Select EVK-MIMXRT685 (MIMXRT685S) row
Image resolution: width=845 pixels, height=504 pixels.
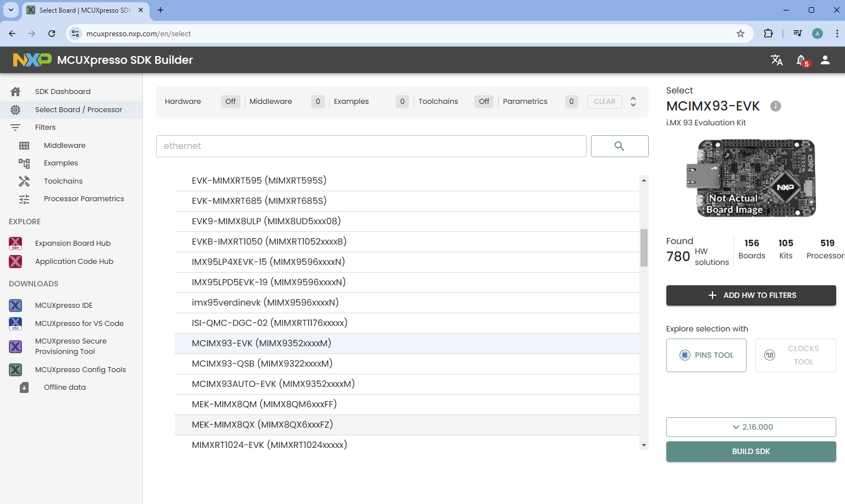point(407,201)
